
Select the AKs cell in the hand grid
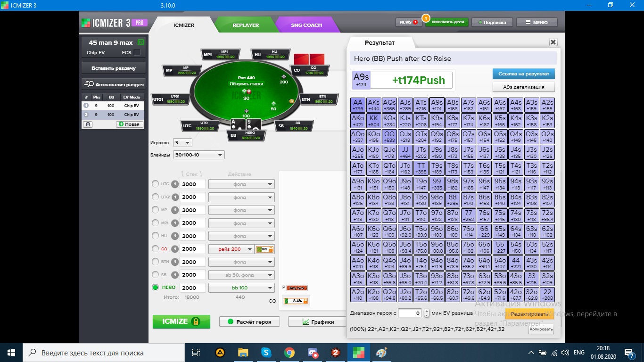373,105
